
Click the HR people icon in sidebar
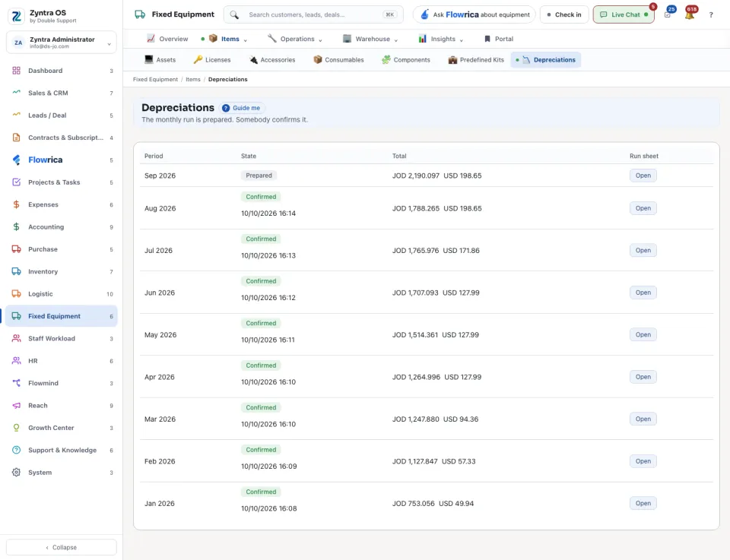tap(16, 361)
